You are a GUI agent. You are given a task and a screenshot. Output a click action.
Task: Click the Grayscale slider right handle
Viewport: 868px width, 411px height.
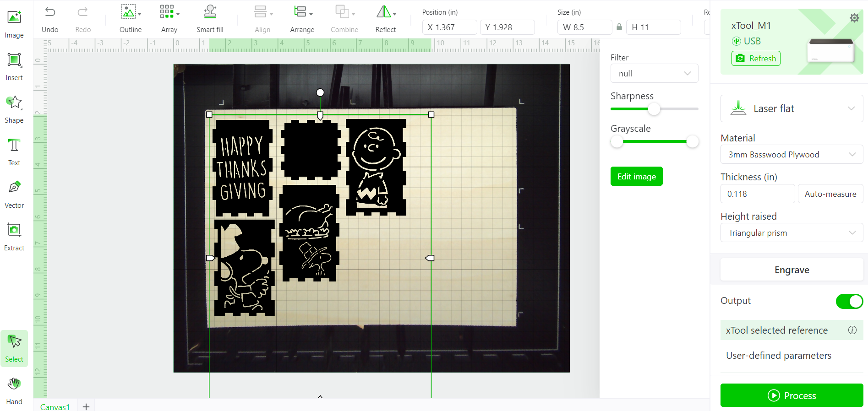(692, 141)
